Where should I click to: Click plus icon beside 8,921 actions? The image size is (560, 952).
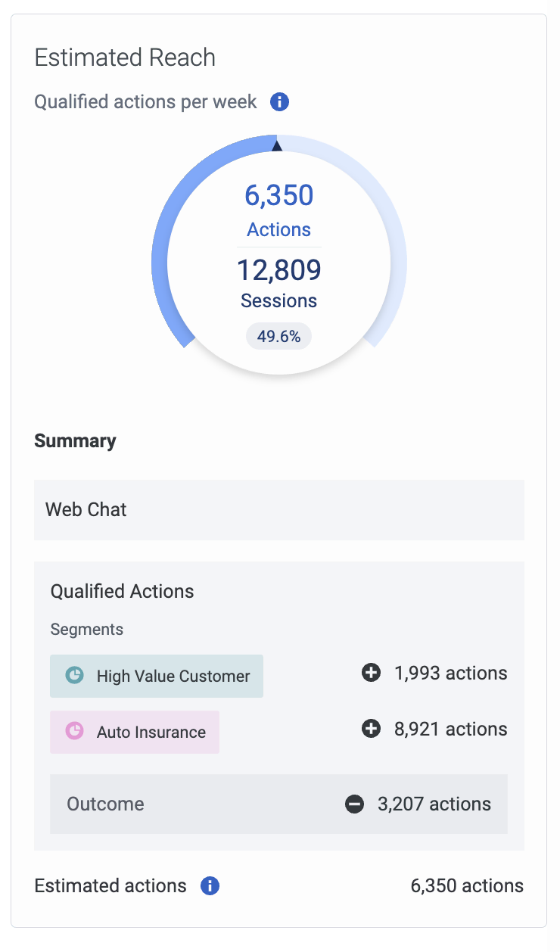click(x=371, y=729)
